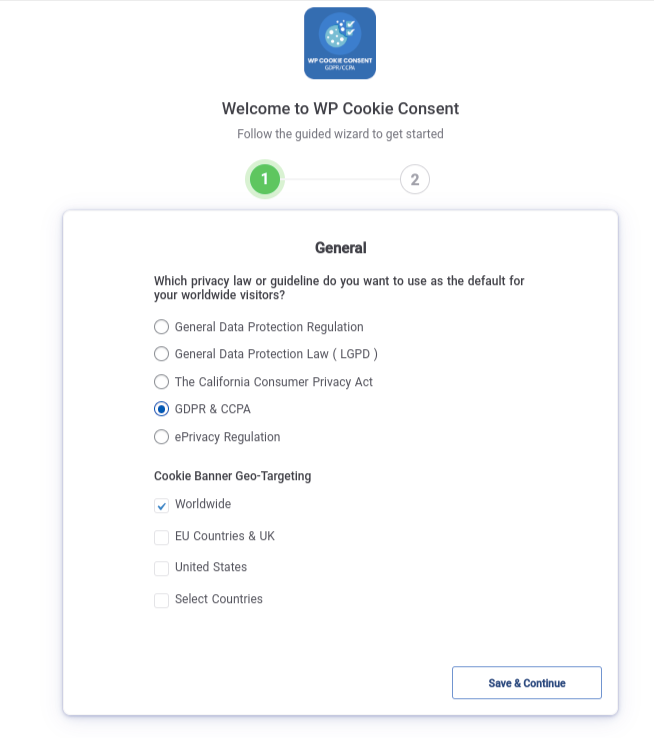Click the Welcome to WP Cookie Consent heading
The image size is (654, 738).
340,108
